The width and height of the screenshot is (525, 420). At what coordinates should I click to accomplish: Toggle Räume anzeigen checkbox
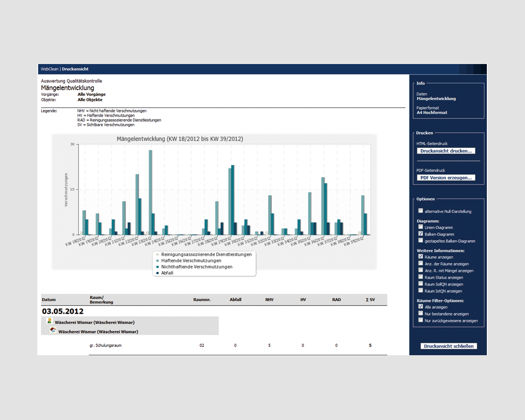click(x=420, y=257)
